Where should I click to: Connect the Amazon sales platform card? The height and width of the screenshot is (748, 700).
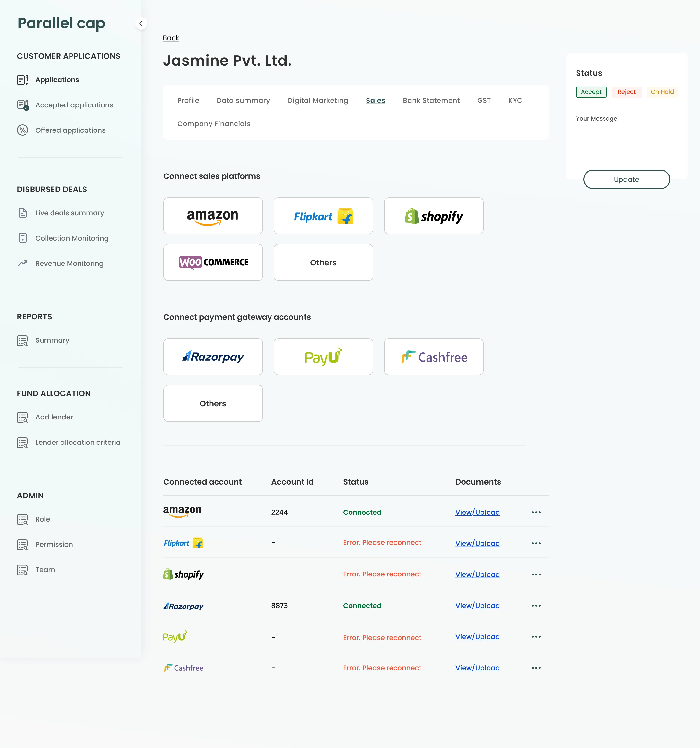point(213,216)
